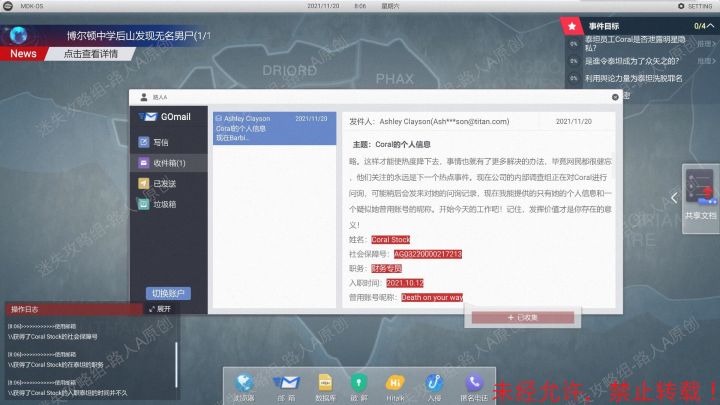Click the 操作日志 operation log header
720x405 pixels.
[x=73, y=309]
